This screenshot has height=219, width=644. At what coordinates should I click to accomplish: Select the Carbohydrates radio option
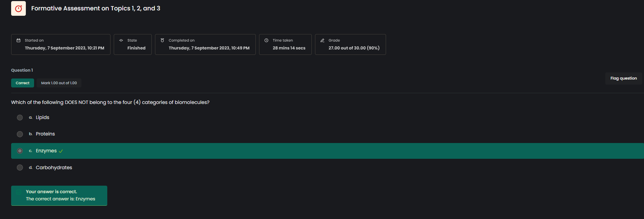click(x=20, y=167)
